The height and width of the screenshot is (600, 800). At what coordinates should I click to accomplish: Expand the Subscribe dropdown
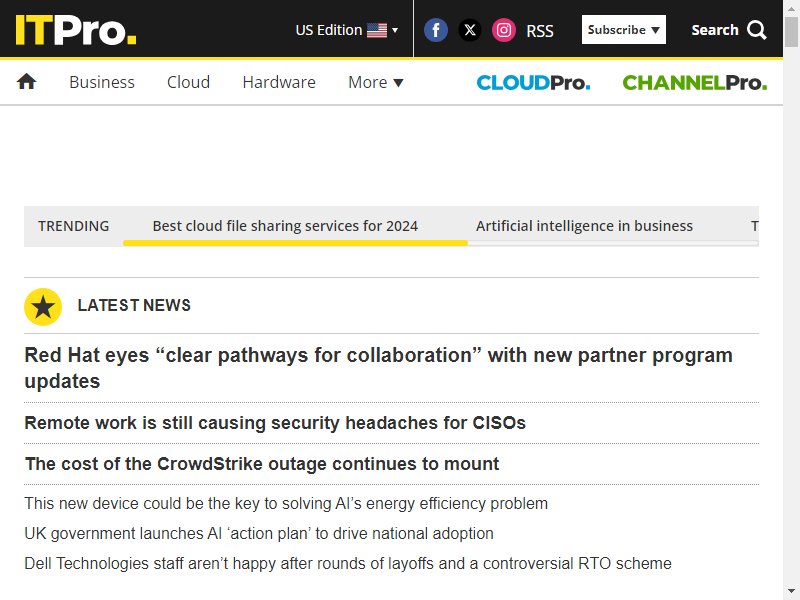623,30
